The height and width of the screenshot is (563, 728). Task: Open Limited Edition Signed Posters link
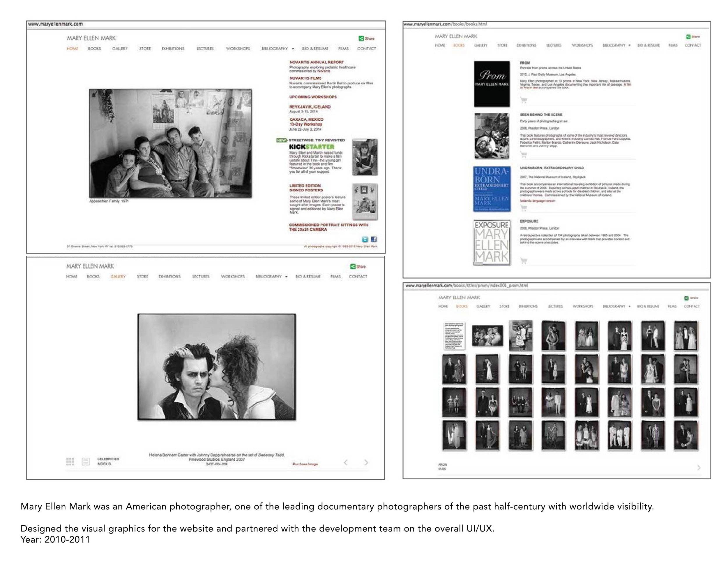[x=306, y=188]
